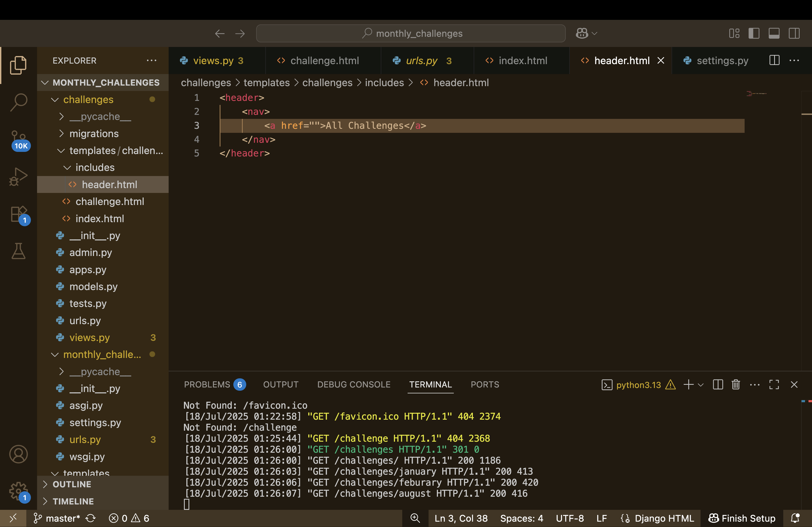This screenshot has width=812, height=527.
Task: Open the Testing flask view
Action: coord(18,251)
